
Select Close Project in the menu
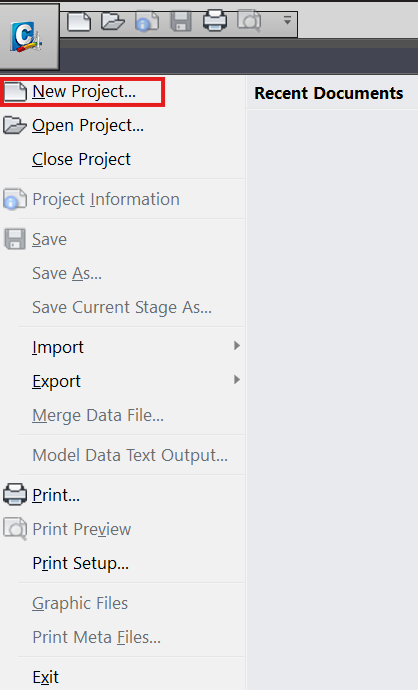(x=81, y=159)
